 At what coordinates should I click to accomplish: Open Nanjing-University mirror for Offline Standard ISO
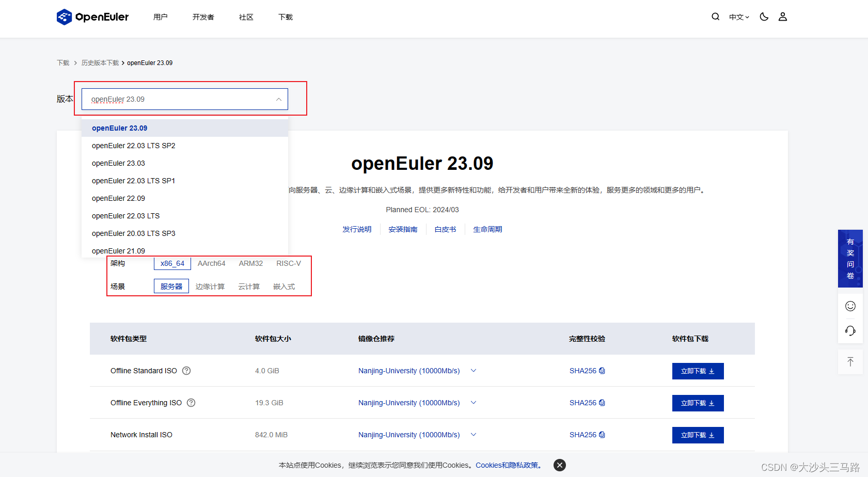point(409,371)
